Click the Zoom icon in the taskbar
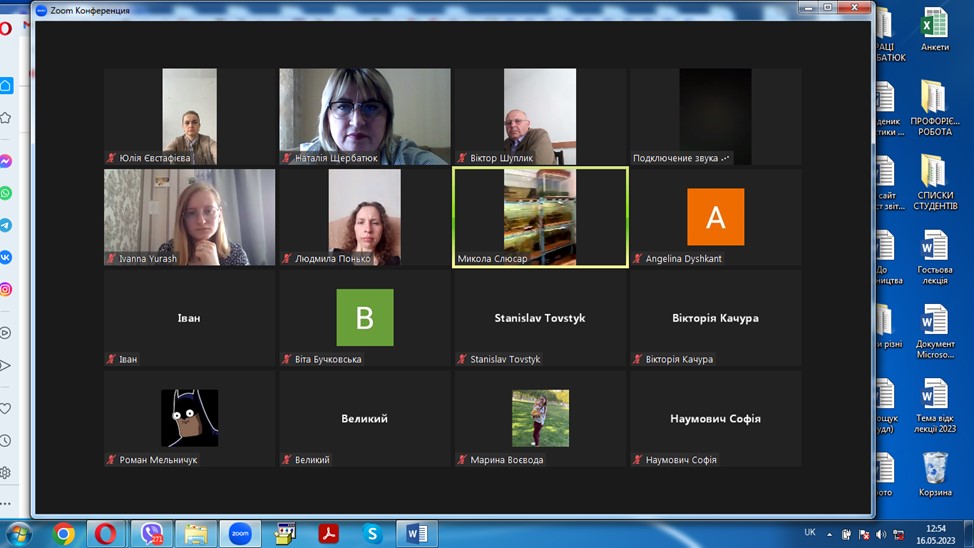Viewport: 974px width, 548px height. tap(240, 534)
